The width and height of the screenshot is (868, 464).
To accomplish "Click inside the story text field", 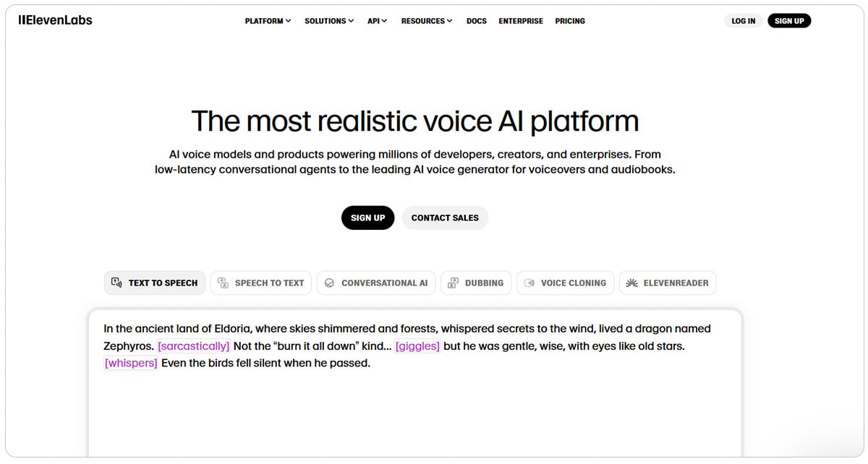I will point(416,405).
